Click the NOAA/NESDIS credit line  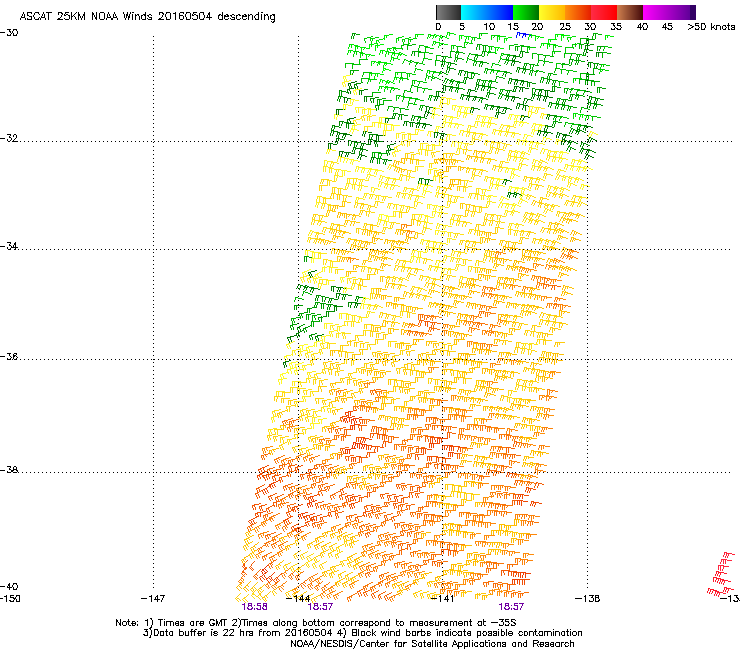(432, 644)
